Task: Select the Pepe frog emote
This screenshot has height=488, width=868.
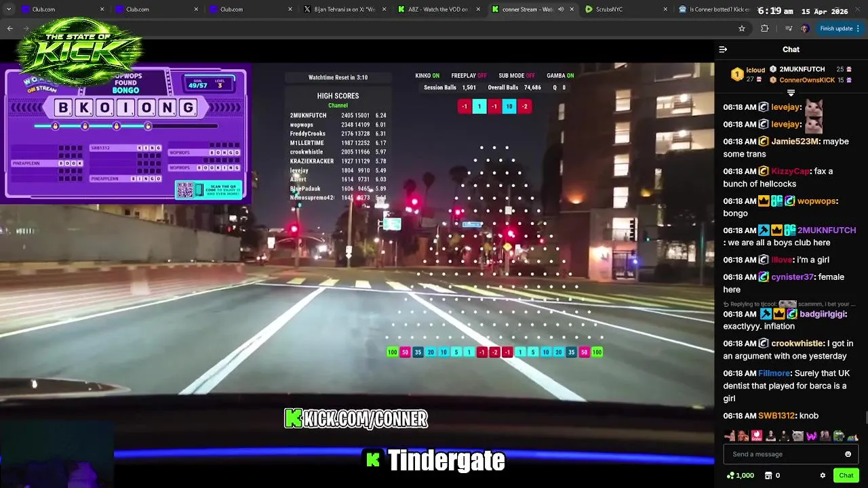Action: point(838,436)
